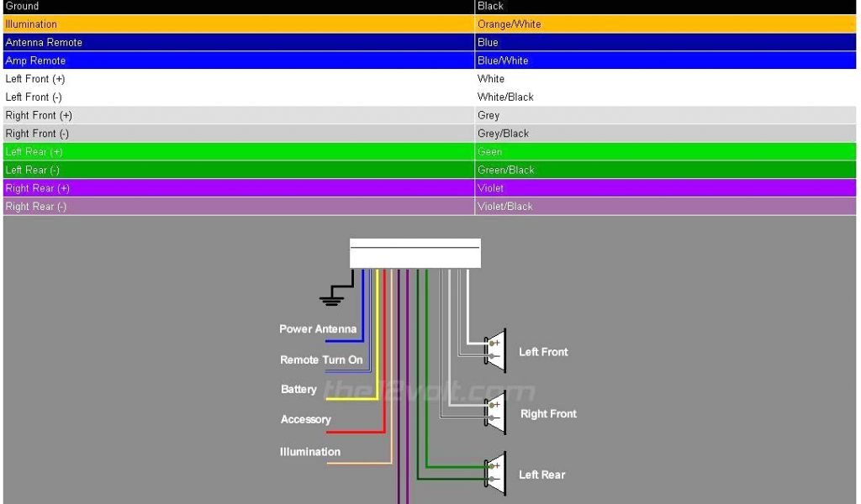Screen dimensions: 861x504
Task: Click the Accessory wire label
Action: [305, 419]
